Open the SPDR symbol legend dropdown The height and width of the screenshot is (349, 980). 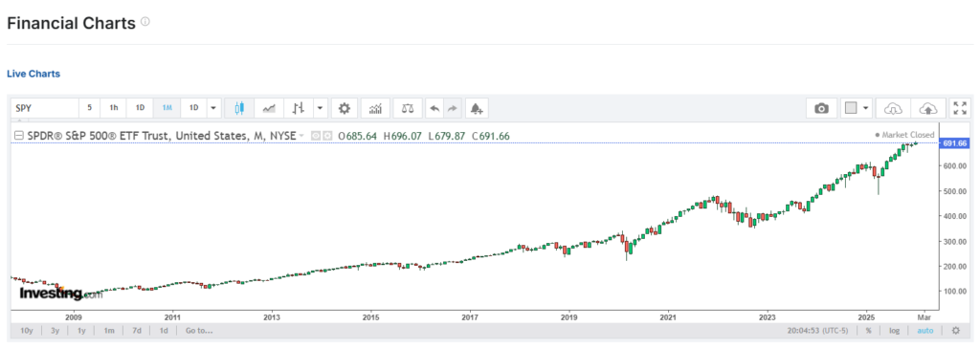click(301, 136)
